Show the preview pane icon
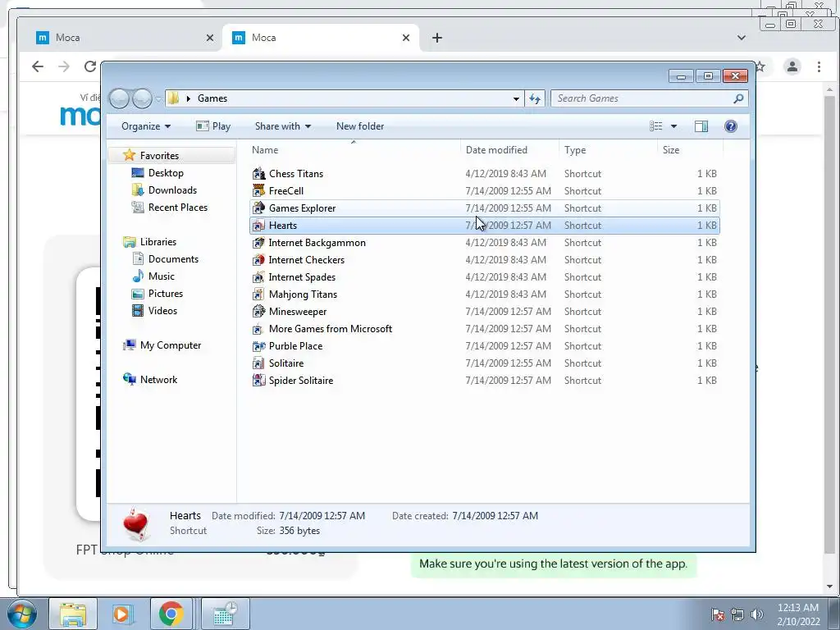The height and width of the screenshot is (630, 840). (x=701, y=126)
